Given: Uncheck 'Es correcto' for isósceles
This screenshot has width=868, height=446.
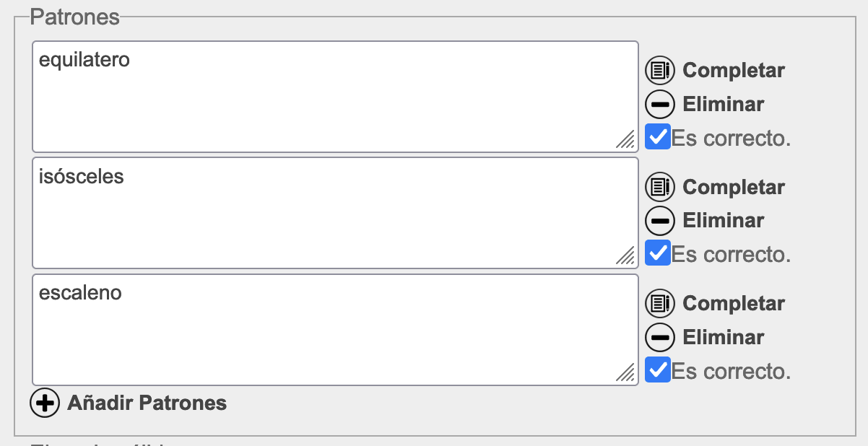Looking at the screenshot, I should pyautogui.click(x=658, y=253).
